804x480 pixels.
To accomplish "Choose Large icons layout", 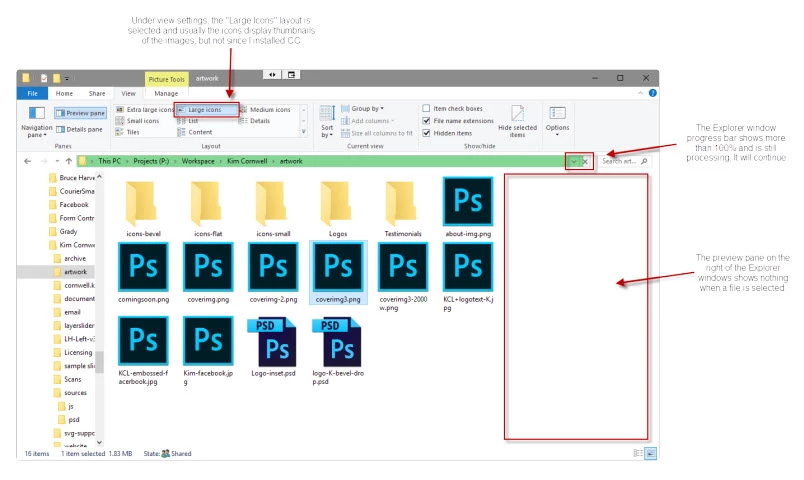I will click(x=207, y=109).
